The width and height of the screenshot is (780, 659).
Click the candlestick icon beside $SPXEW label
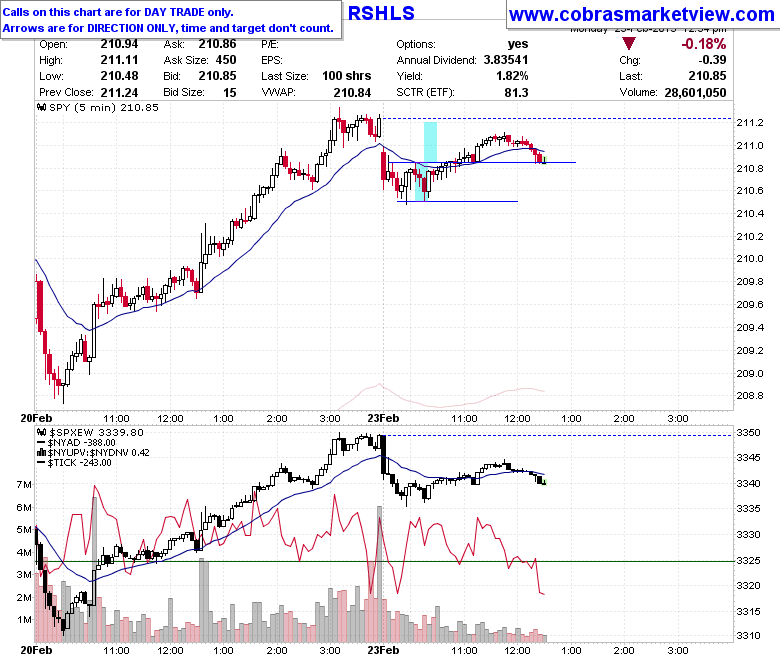(x=42, y=432)
